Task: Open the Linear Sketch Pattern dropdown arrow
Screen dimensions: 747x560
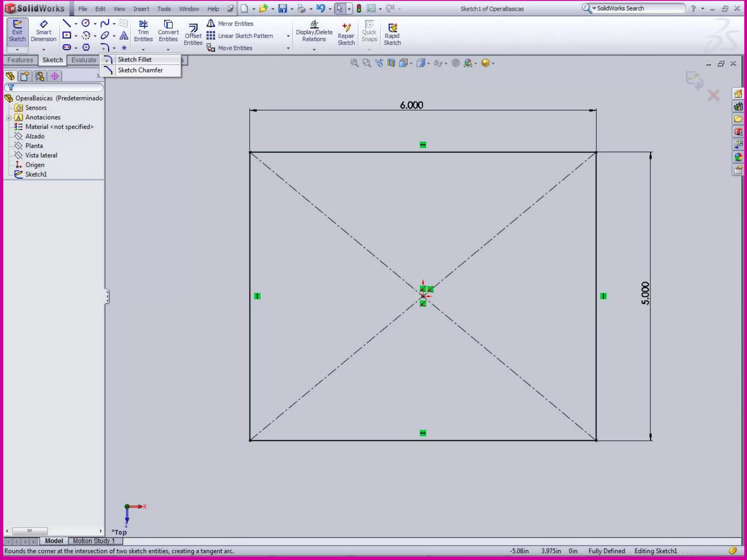Action: coord(288,36)
